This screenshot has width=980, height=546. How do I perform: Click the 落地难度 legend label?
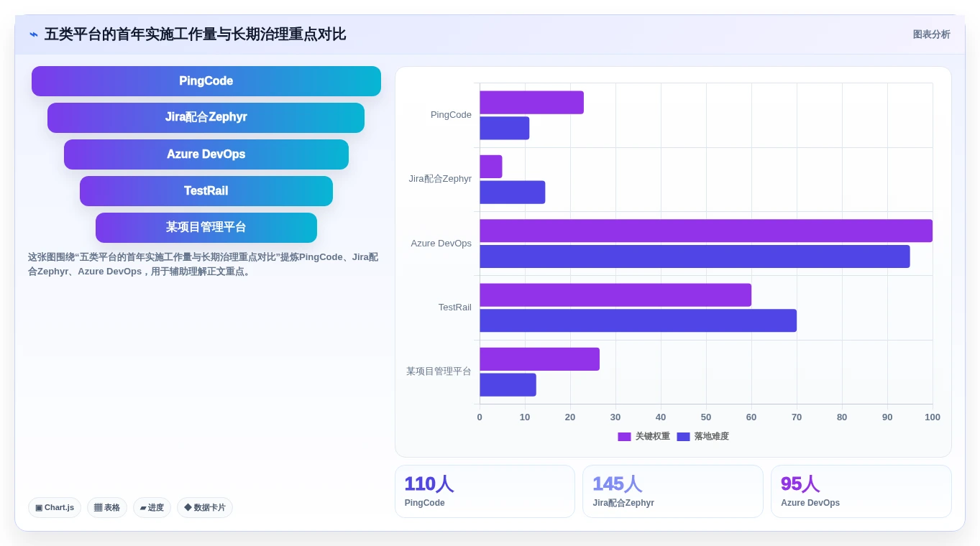point(712,437)
